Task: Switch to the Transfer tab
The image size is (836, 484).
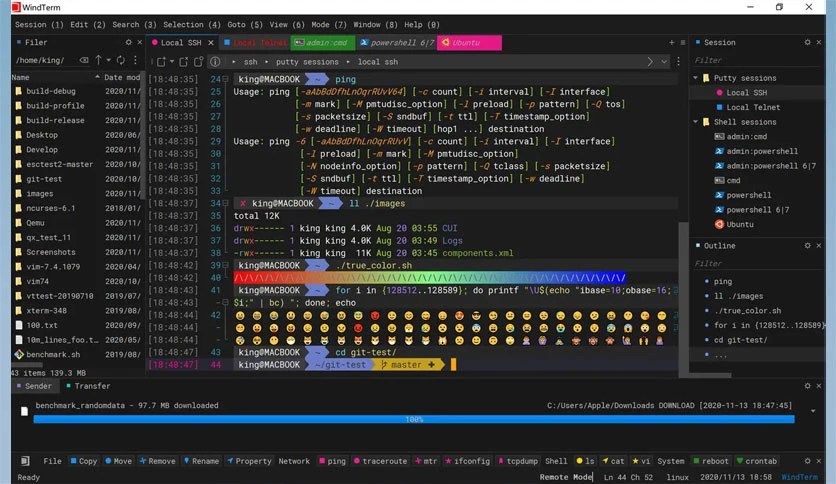Action: pyautogui.click(x=88, y=386)
